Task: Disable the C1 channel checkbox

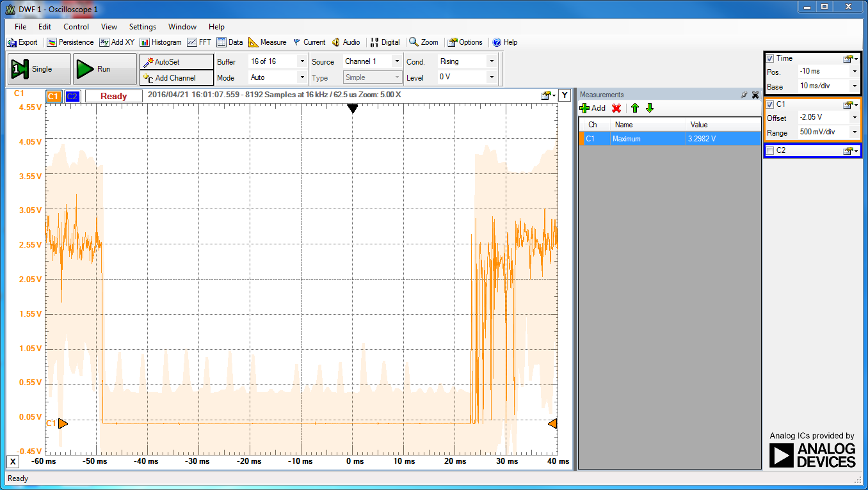Action: click(x=770, y=104)
